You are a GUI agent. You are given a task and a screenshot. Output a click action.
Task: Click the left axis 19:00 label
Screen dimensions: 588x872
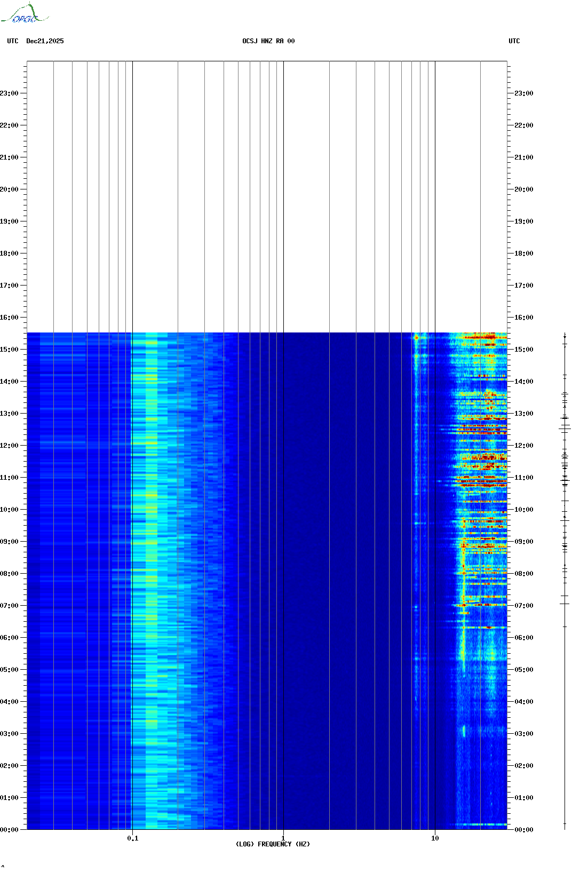9,221
